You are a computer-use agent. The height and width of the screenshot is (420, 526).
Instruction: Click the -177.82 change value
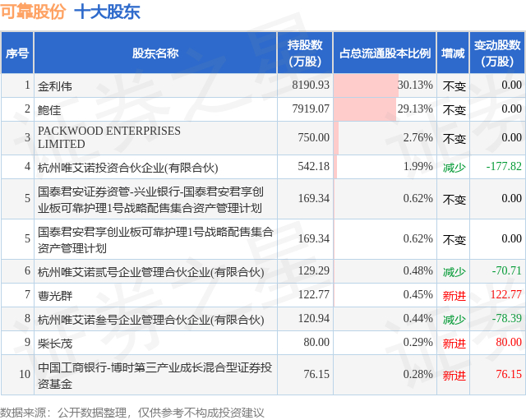click(504, 167)
